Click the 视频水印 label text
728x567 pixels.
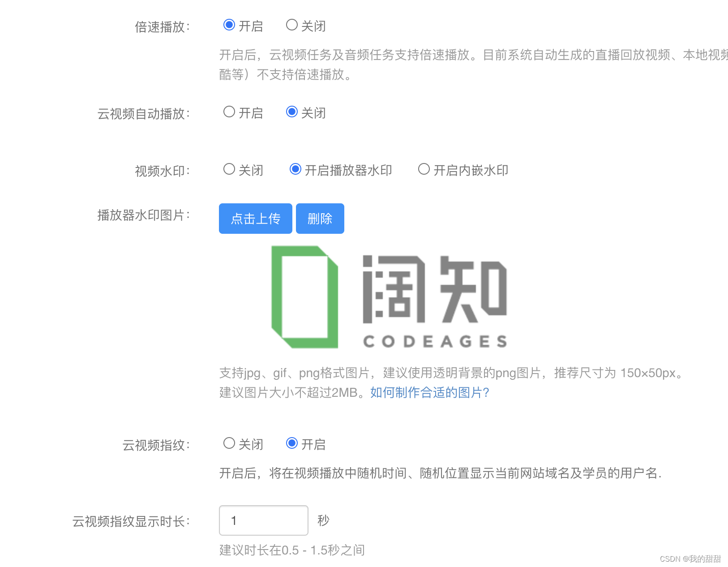[163, 171]
